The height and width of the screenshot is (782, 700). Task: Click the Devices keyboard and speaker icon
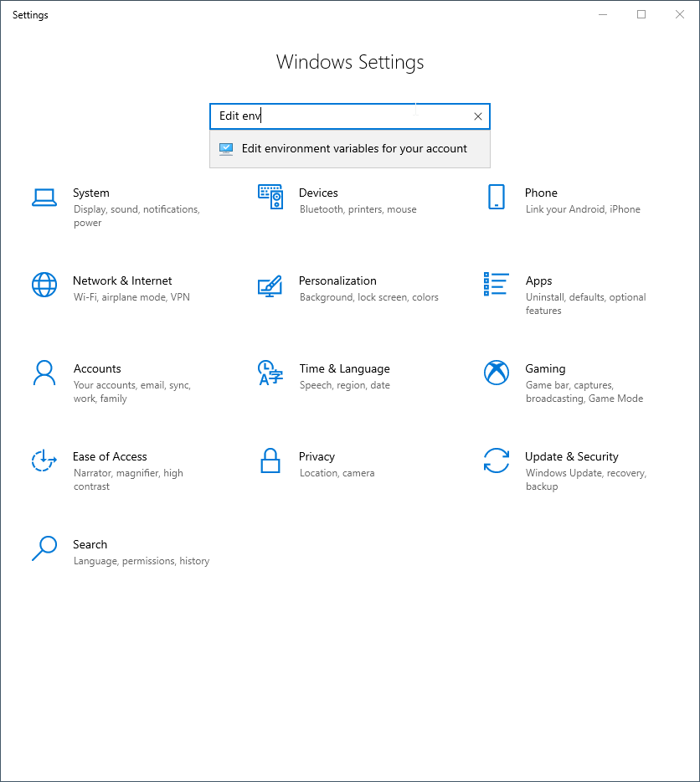[270, 197]
